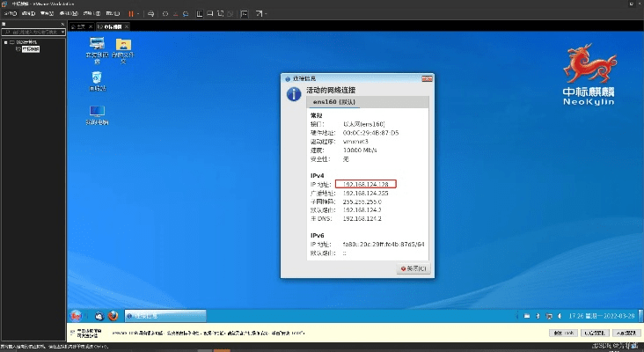Screen dimensions: 644x352
Task: Open dropdown arrow next to pause button
Action: (138, 14)
